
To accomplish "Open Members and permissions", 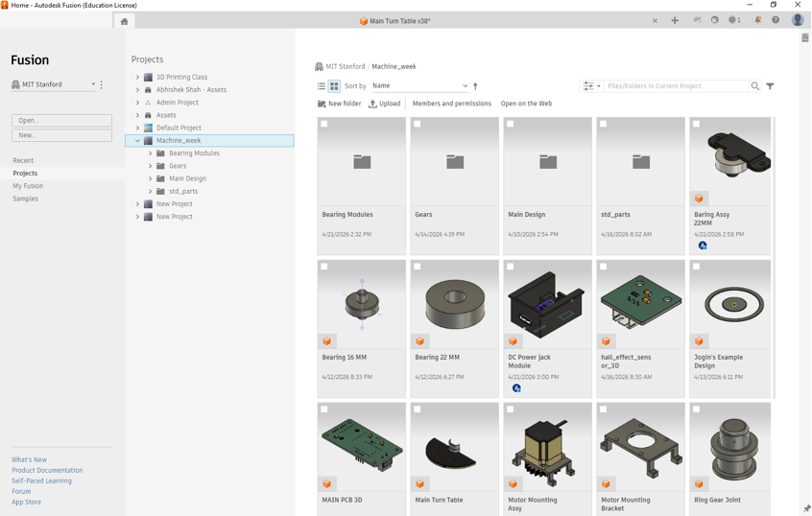I will (x=451, y=104).
